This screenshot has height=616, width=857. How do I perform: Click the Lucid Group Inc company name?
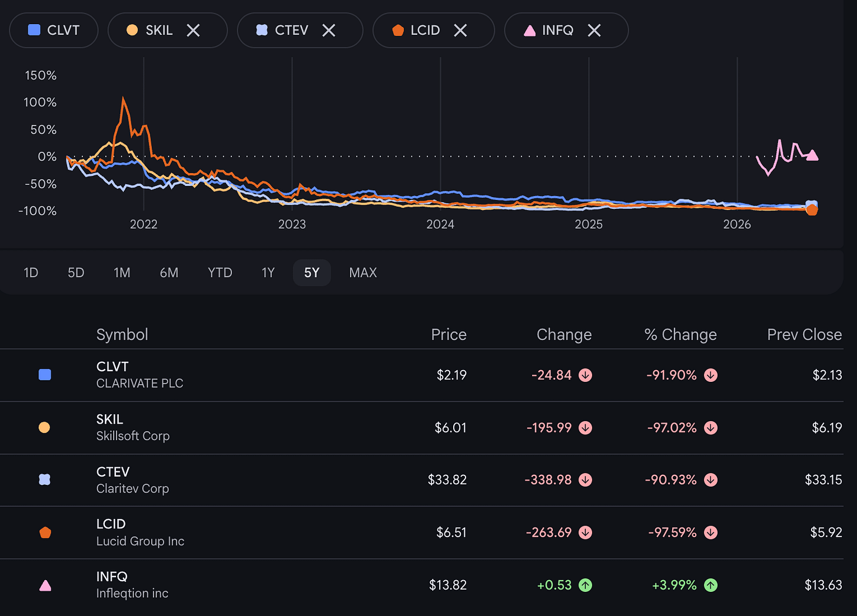coord(140,541)
